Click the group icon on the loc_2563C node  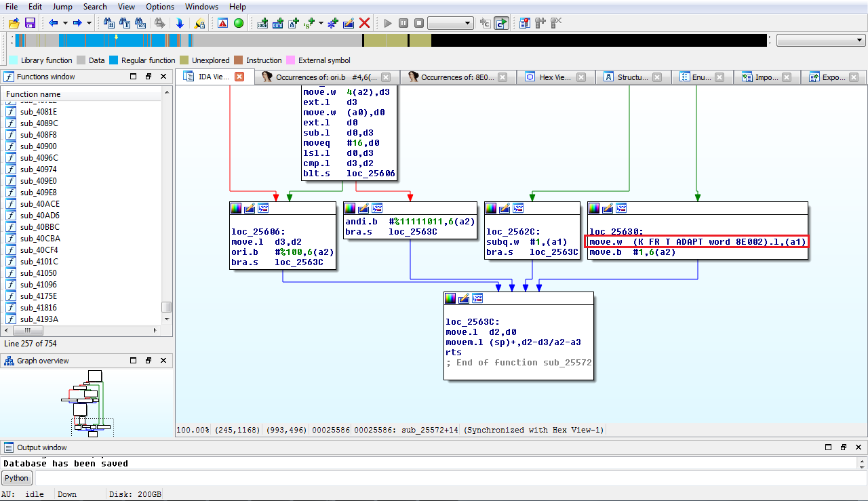click(477, 298)
